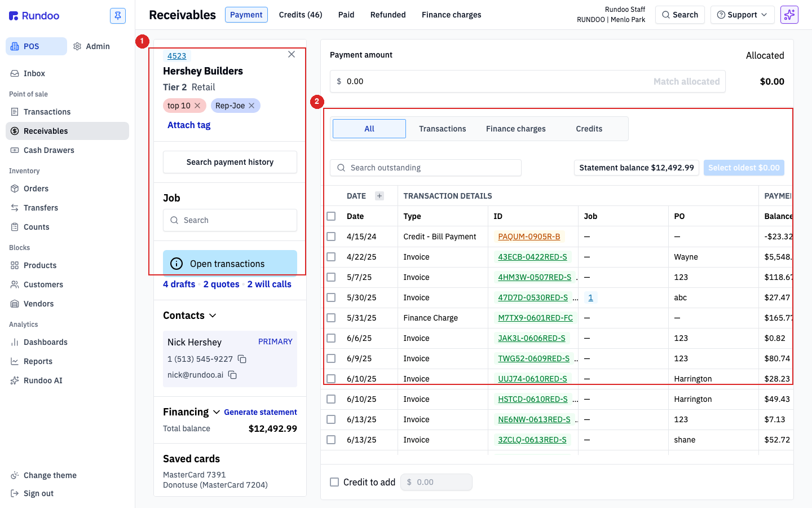This screenshot has height=508, width=812.
Task: Click the Search outstanding field
Action: point(426,168)
